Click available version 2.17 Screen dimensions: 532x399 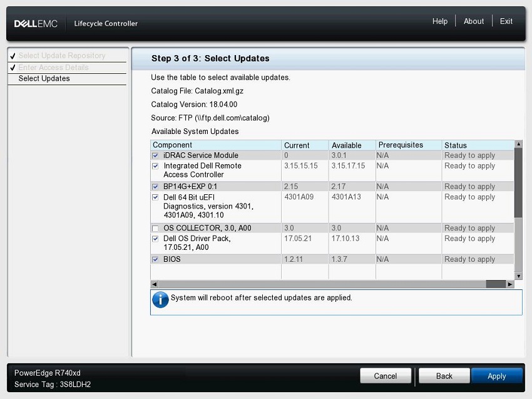pos(338,187)
